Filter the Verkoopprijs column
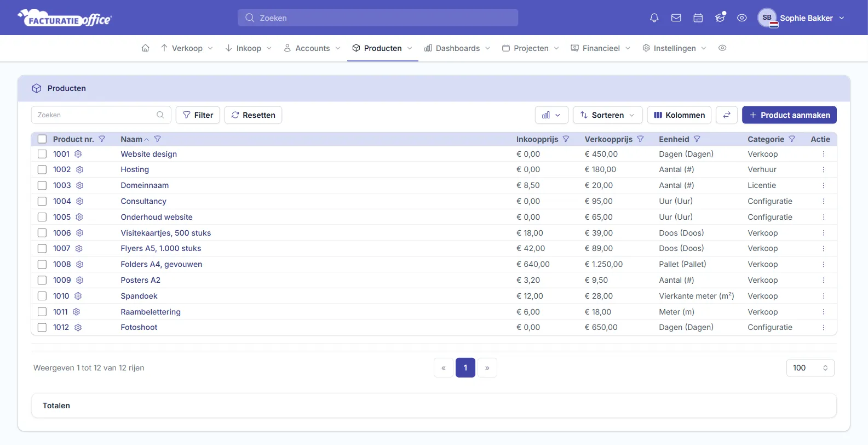This screenshot has width=868, height=445. click(x=640, y=139)
